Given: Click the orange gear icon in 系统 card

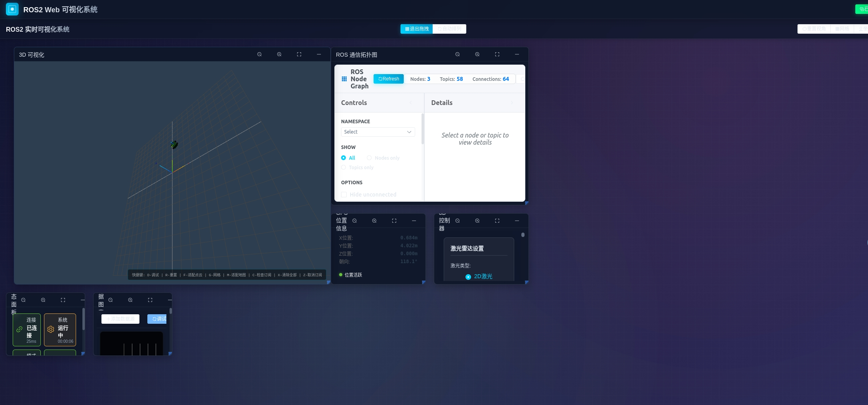Looking at the screenshot, I should pyautogui.click(x=51, y=329).
